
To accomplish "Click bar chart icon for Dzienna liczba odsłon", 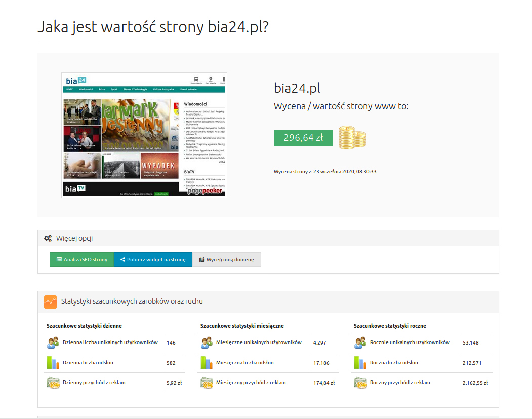I will pos(53,363).
